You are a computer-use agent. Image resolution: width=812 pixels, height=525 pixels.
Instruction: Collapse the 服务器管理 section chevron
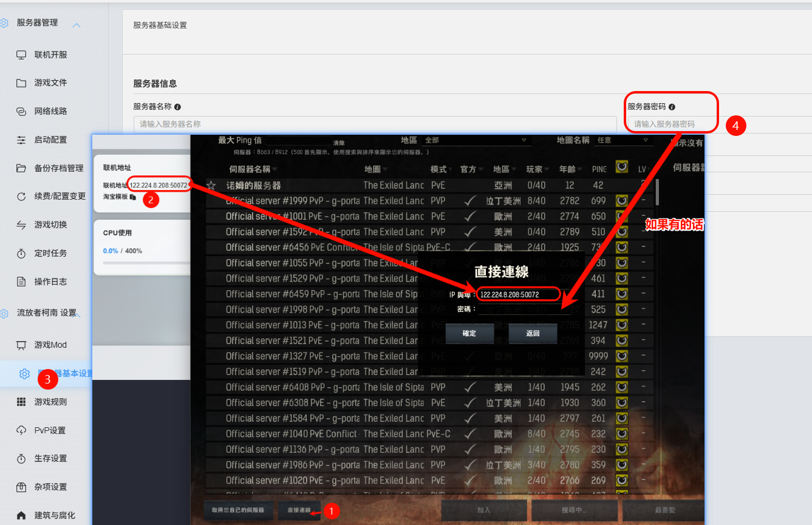pyautogui.click(x=77, y=25)
